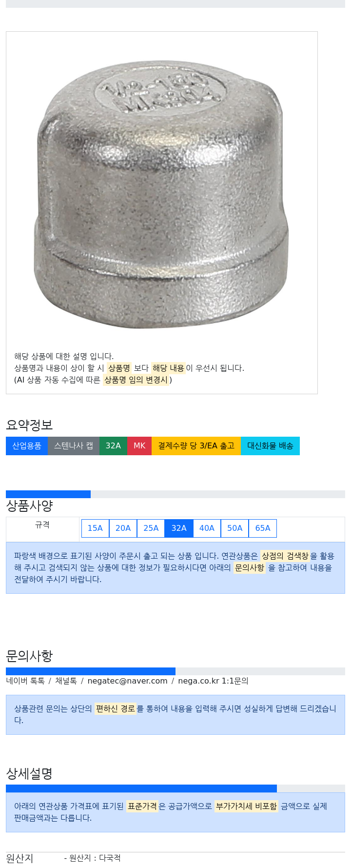
Task: Open the 채널톡 contact option
Action: 66,681
